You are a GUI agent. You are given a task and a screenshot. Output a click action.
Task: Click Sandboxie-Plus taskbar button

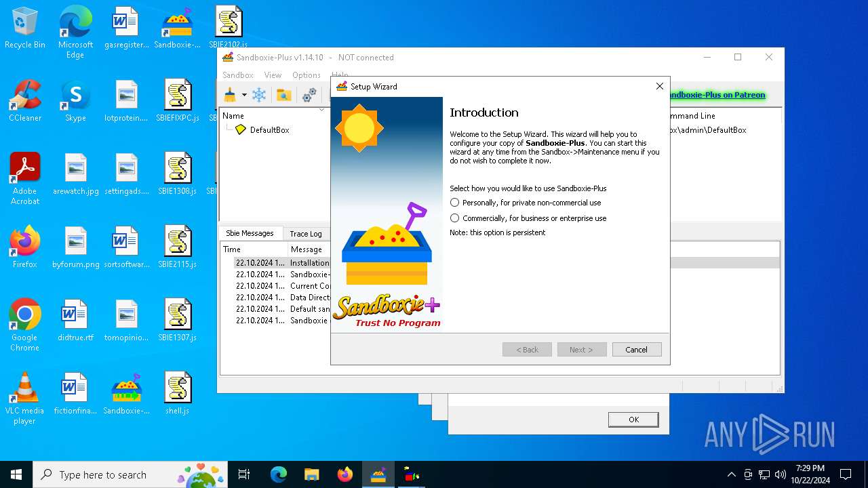pyautogui.click(x=378, y=474)
